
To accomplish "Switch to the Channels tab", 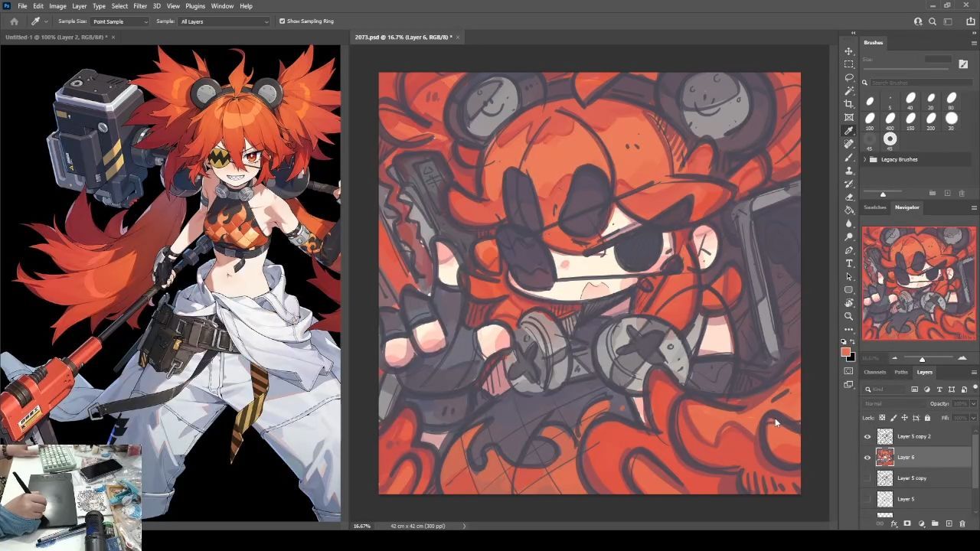I will point(874,372).
